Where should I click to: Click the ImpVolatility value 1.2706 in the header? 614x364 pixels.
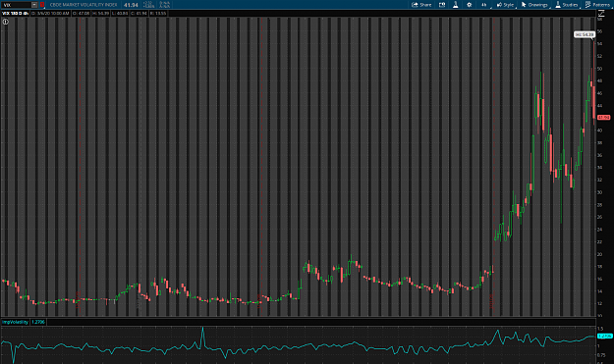tap(38, 322)
